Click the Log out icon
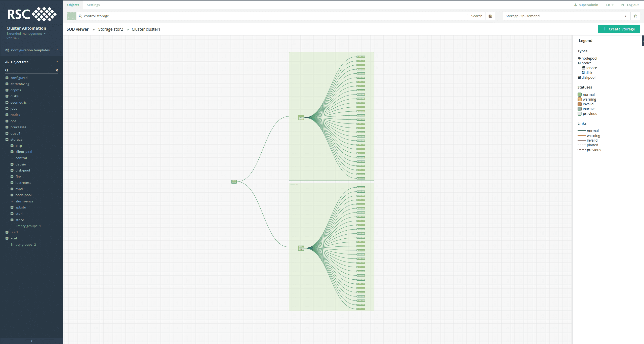 point(622,5)
